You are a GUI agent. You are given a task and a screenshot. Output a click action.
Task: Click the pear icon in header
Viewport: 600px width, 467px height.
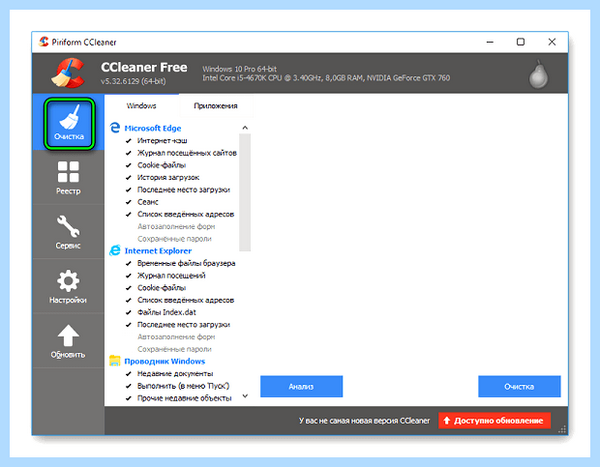[538, 74]
